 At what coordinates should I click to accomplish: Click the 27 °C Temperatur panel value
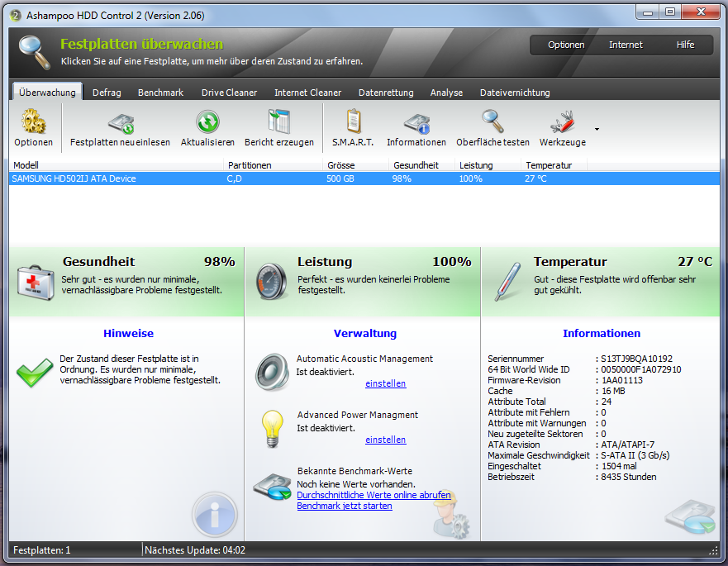(695, 262)
